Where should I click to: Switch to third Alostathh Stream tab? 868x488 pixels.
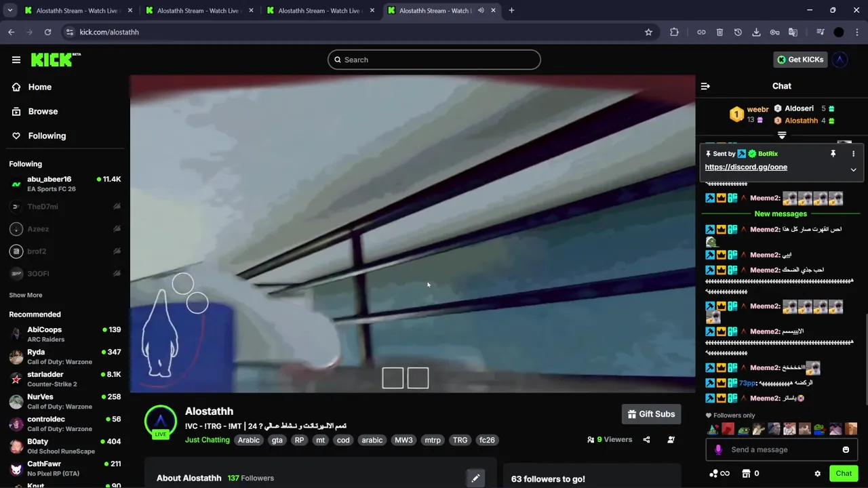(x=319, y=10)
